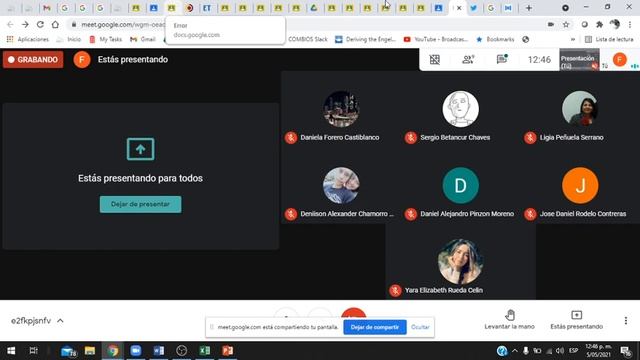Click the orange Tú avatar in top panel
640x360 pixels.
point(619,60)
